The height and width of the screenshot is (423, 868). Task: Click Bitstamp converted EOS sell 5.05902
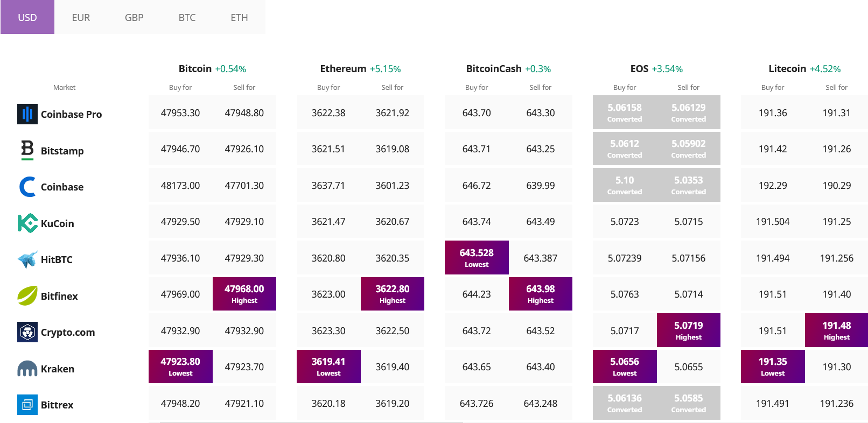(689, 149)
